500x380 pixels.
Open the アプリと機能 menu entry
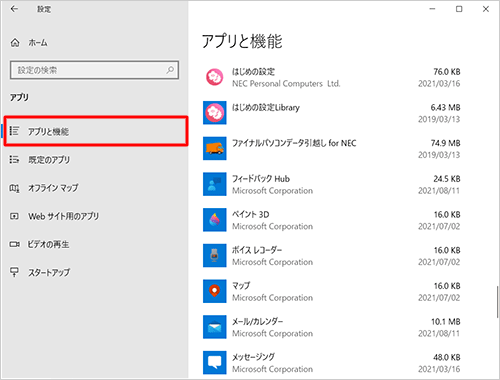[x=96, y=131]
